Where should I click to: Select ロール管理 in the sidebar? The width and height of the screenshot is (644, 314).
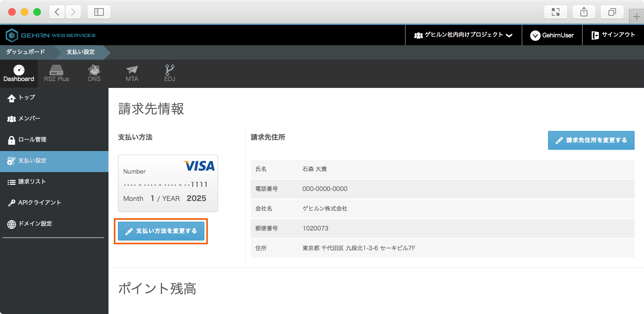[32, 140]
